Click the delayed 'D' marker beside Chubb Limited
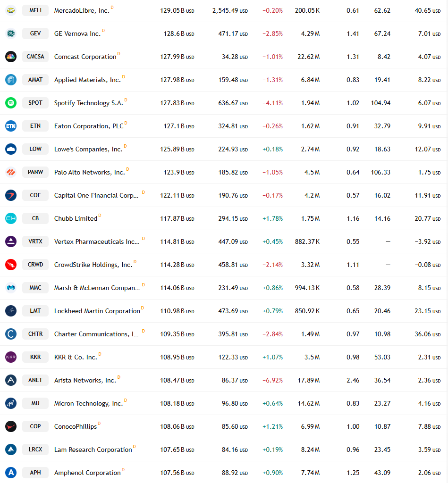The height and width of the screenshot is (483, 448). click(100, 215)
